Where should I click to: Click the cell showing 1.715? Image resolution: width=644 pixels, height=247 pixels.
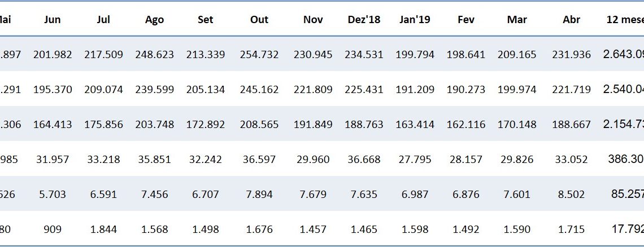point(572,230)
